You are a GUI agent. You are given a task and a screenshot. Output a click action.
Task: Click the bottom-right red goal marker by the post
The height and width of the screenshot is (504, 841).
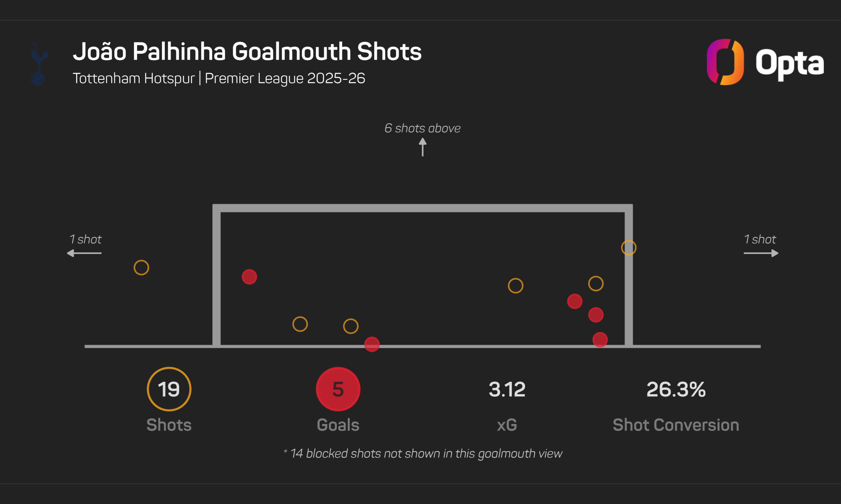(x=600, y=340)
